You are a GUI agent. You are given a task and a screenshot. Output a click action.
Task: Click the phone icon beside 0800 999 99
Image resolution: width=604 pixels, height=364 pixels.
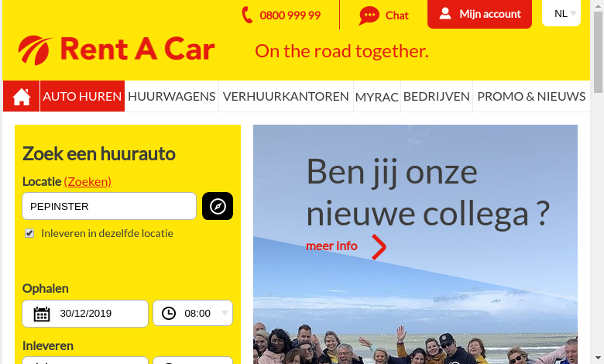pos(247,15)
